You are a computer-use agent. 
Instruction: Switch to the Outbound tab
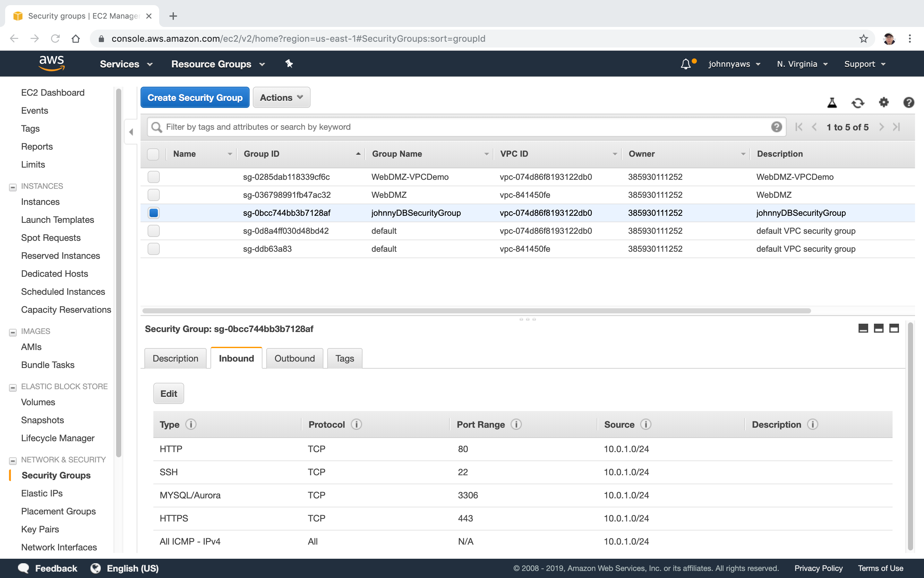(295, 359)
